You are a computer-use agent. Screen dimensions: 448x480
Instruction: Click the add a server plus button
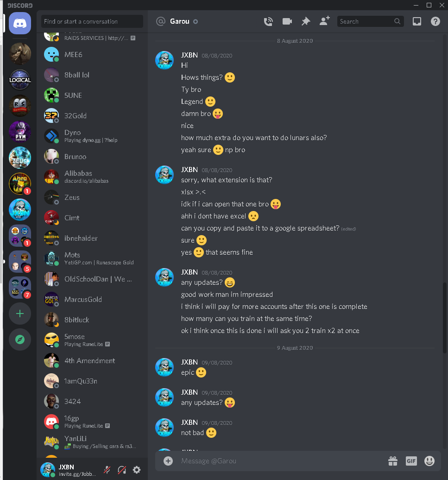click(20, 314)
